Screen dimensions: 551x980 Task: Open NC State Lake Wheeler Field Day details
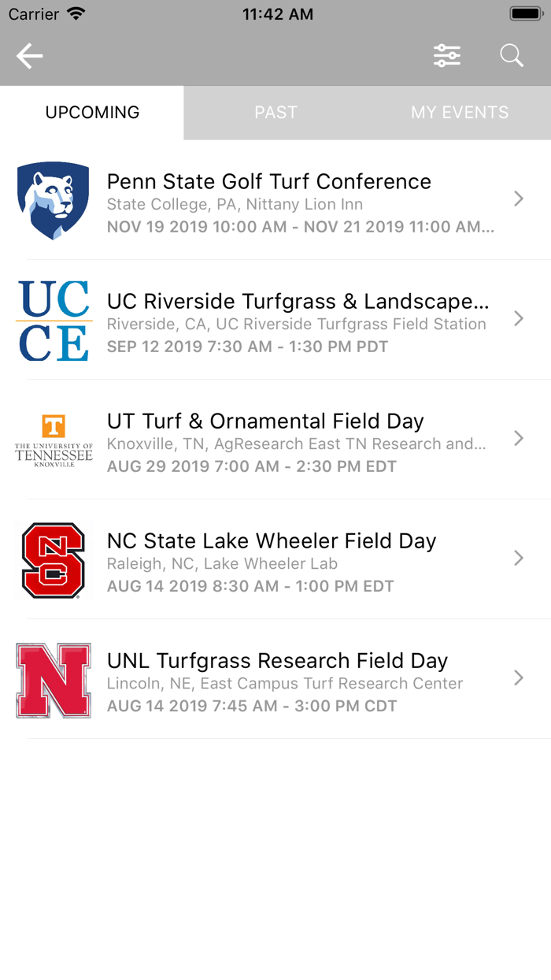(519, 559)
